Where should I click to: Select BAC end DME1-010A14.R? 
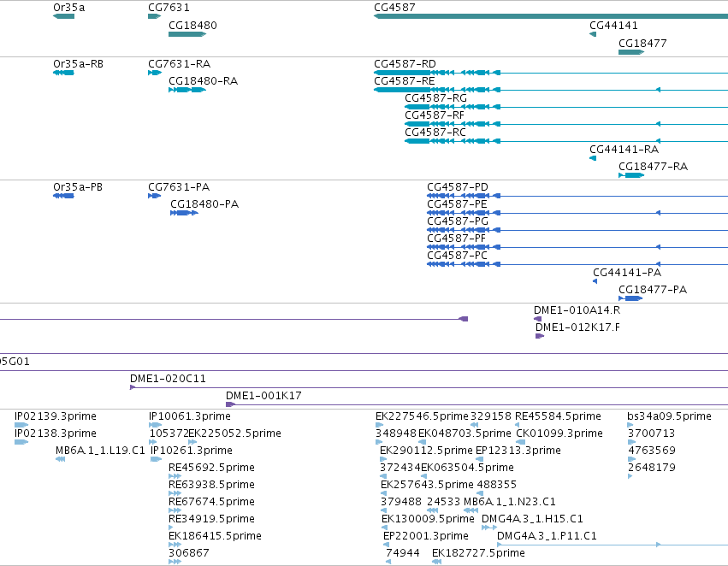point(537,319)
